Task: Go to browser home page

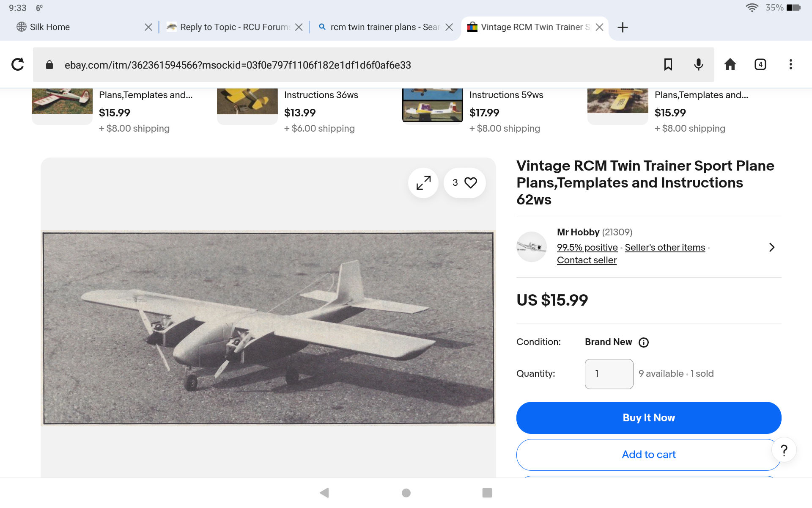Action: [x=730, y=64]
